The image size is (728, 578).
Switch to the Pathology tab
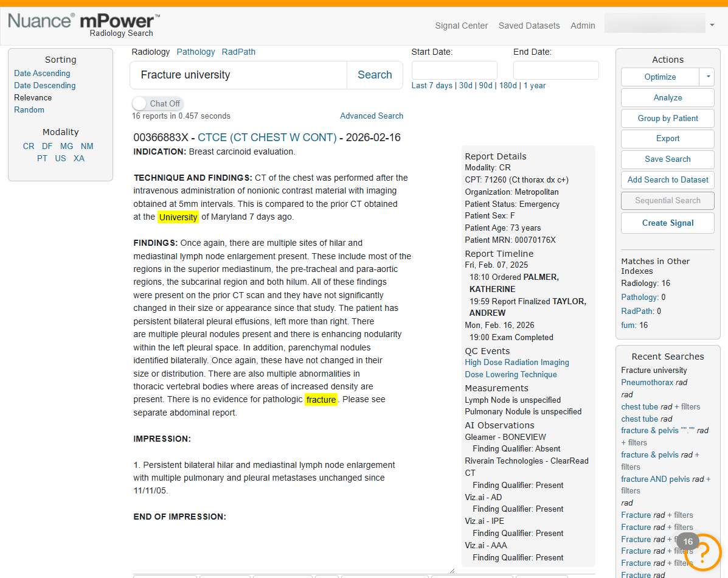tap(195, 52)
